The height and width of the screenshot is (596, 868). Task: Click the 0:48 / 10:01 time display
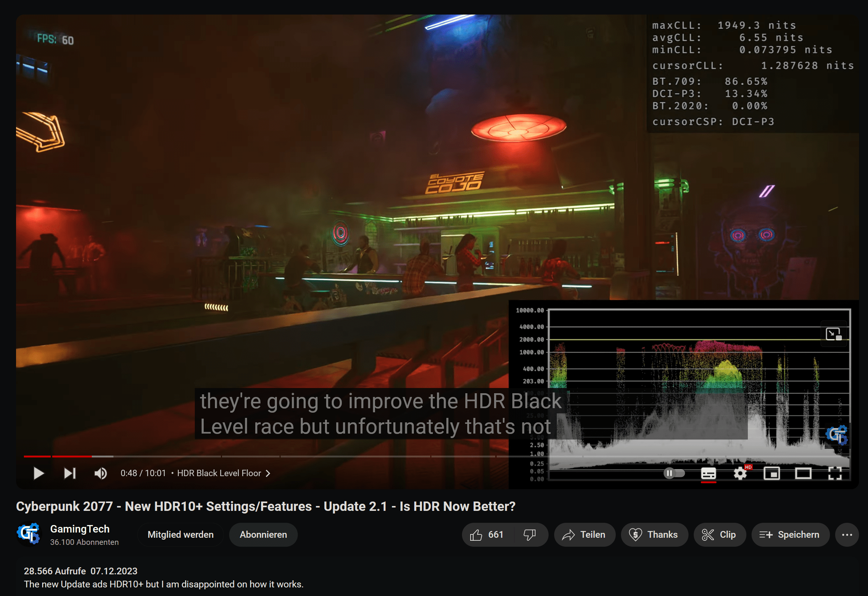point(143,473)
